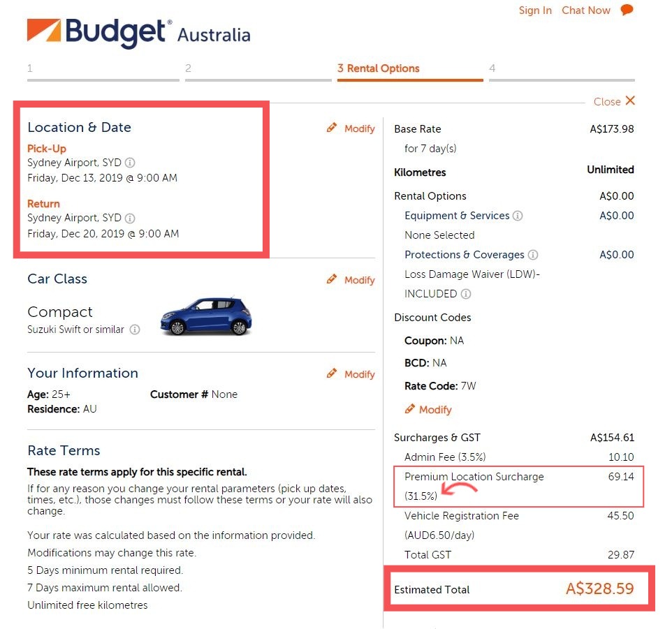The height and width of the screenshot is (629, 672).
Task: Modify the Location & Date section
Action: click(351, 128)
